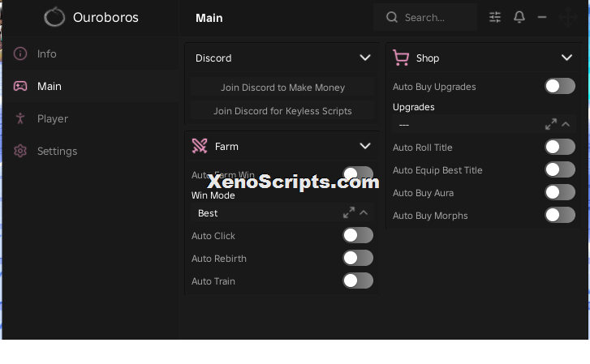Click the crossed swords Farm icon

200,146
